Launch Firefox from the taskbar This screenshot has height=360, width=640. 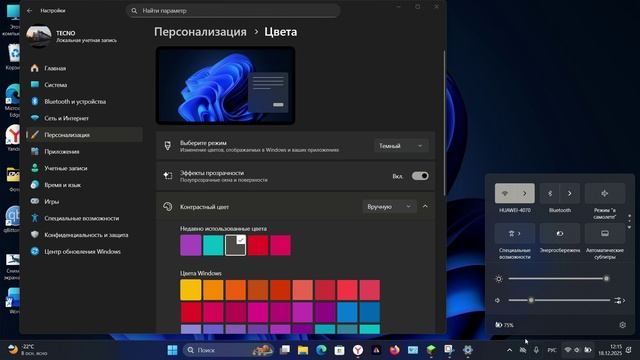tap(394, 350)
